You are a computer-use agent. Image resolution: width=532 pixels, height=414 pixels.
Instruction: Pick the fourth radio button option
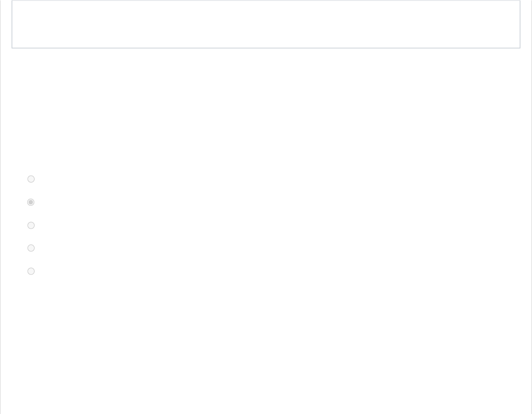tap(31, 248)
